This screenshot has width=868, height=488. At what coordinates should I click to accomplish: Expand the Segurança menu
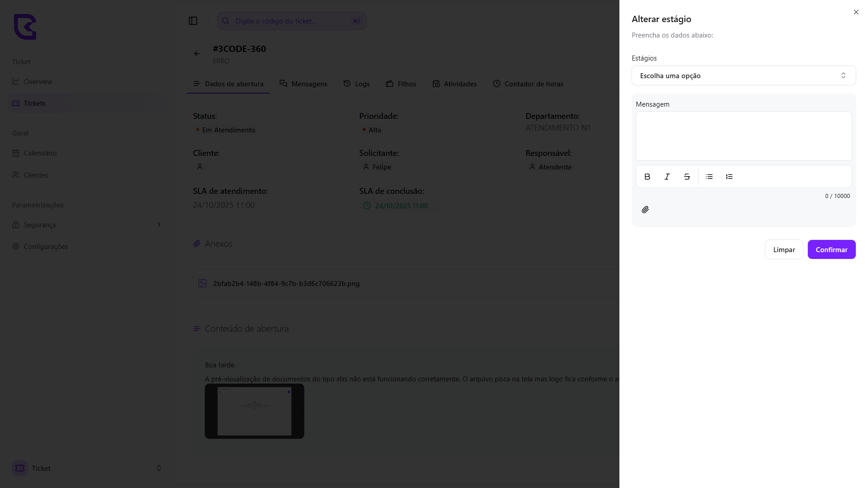(x=86, y=225)
